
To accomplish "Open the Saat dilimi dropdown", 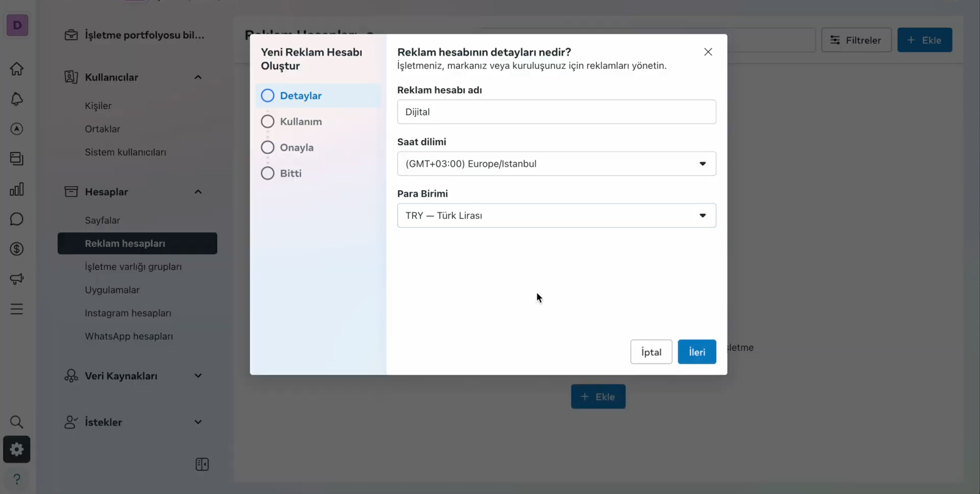I will click(x=557, y=164).
